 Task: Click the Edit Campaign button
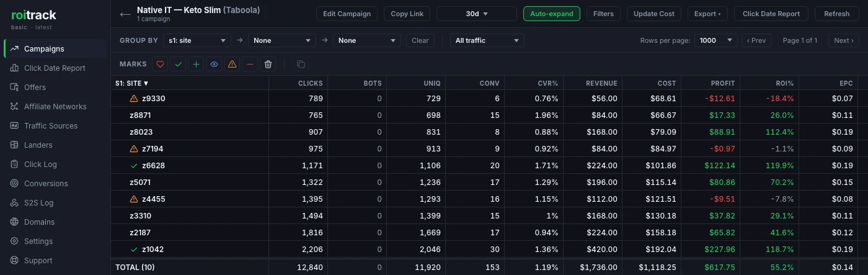347,14
